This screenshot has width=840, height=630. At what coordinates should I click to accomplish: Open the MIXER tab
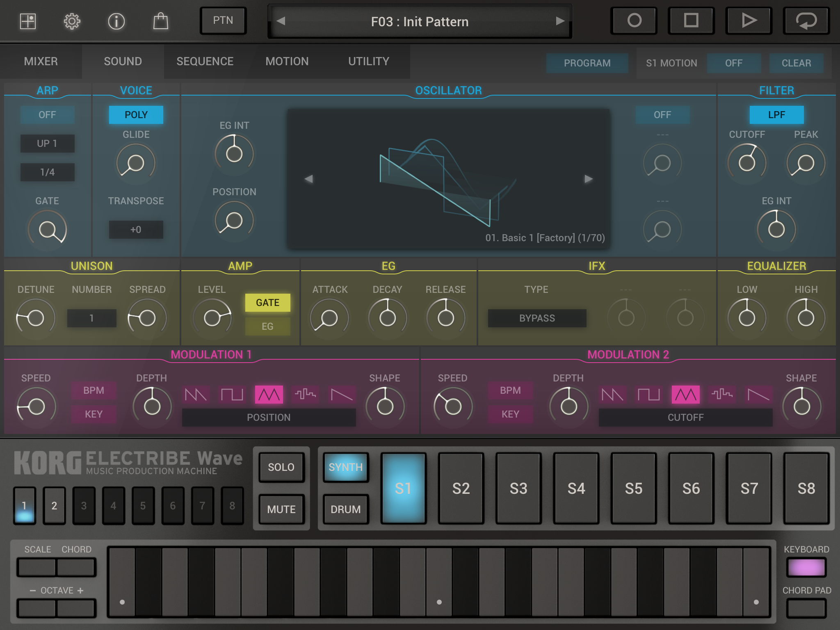tap(41, 62)
